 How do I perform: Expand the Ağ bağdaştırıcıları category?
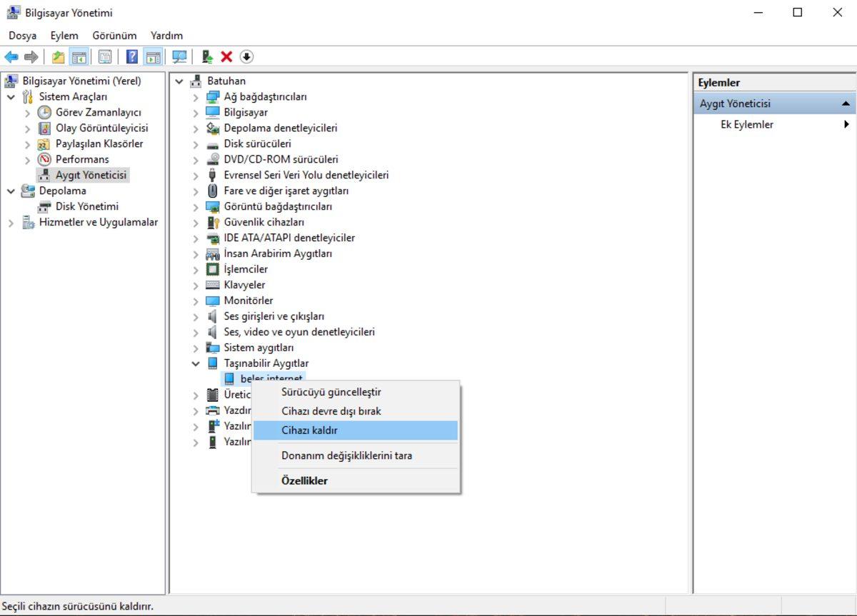pyautogui.click(x=196, y=97)
